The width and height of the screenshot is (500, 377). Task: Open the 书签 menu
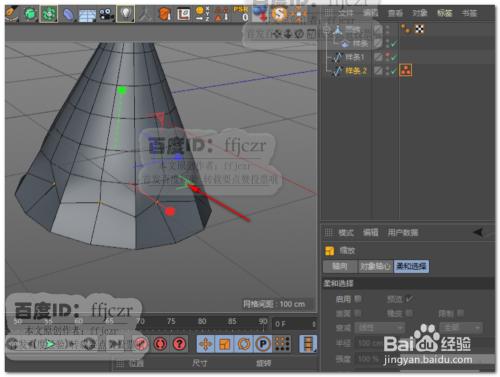click(x=469, y=13)
